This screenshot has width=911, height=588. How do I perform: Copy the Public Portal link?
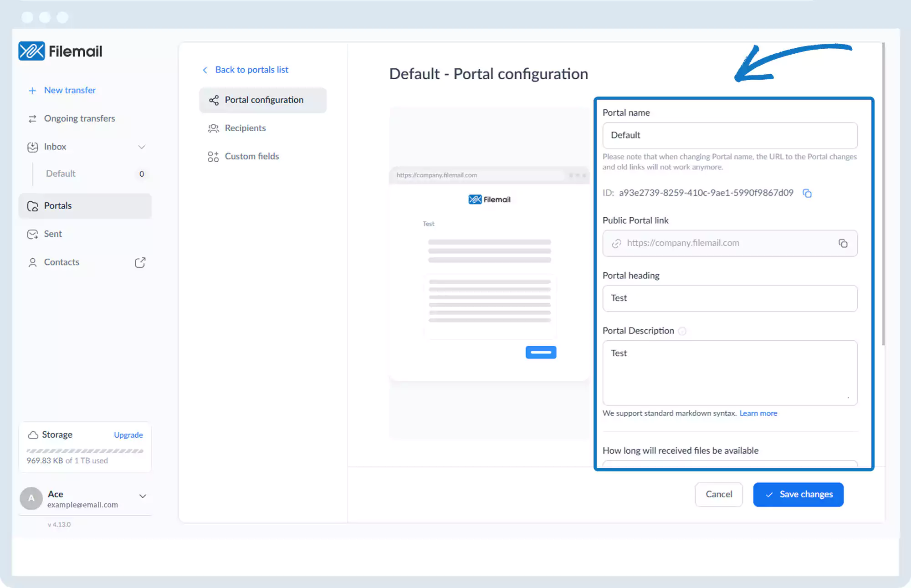pos(843,243)
